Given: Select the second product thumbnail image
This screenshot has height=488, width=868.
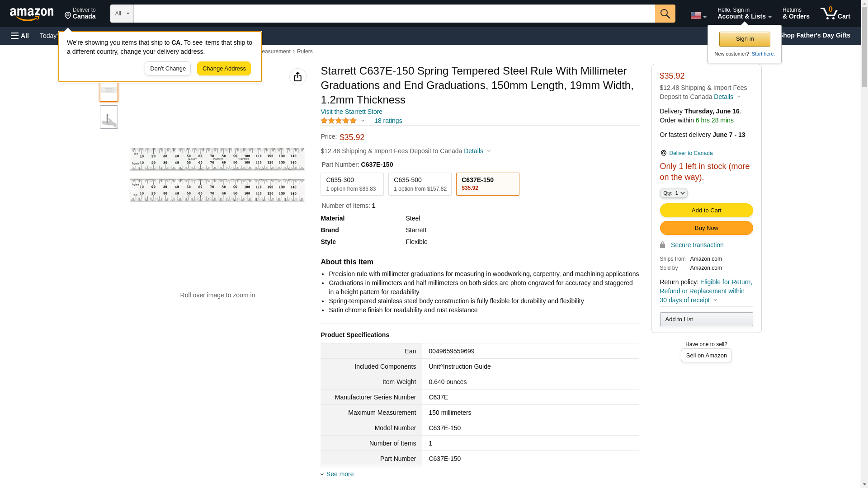Looking at the screenshot, I should (x=108, y=117).
